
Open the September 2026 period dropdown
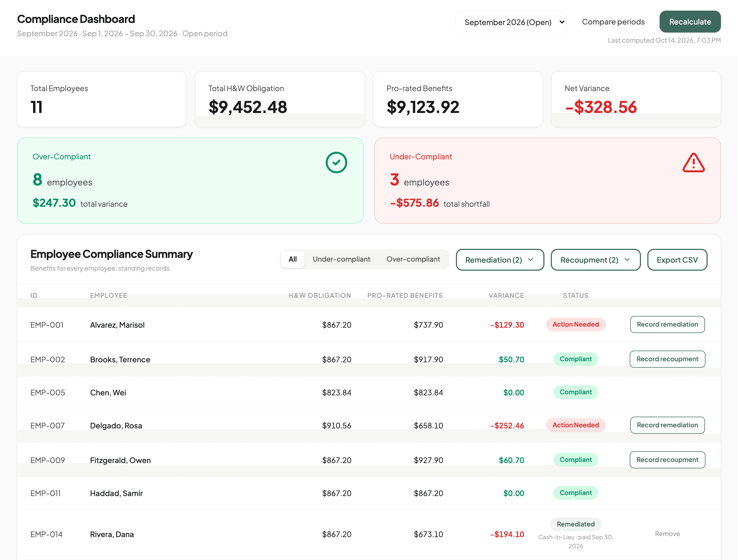(x=511, y=22)
